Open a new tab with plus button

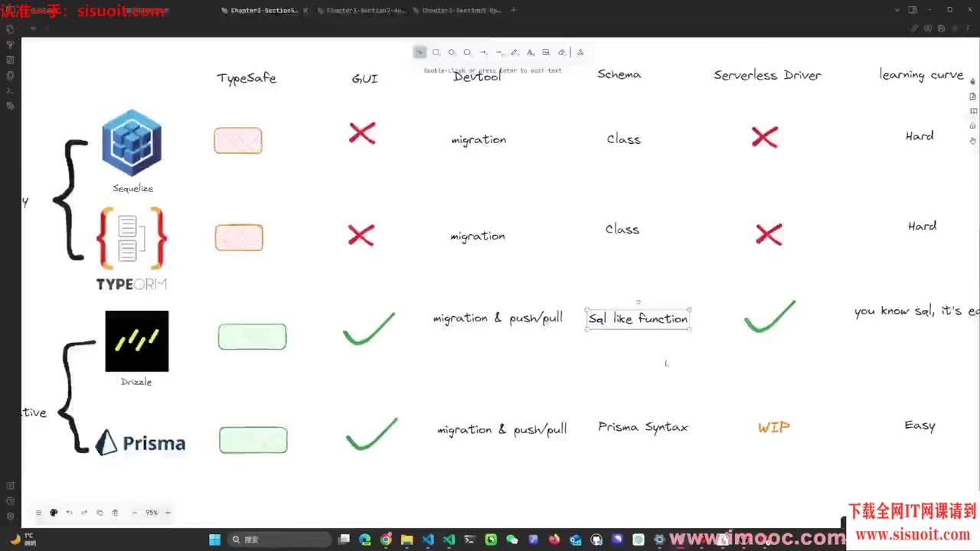513,10
